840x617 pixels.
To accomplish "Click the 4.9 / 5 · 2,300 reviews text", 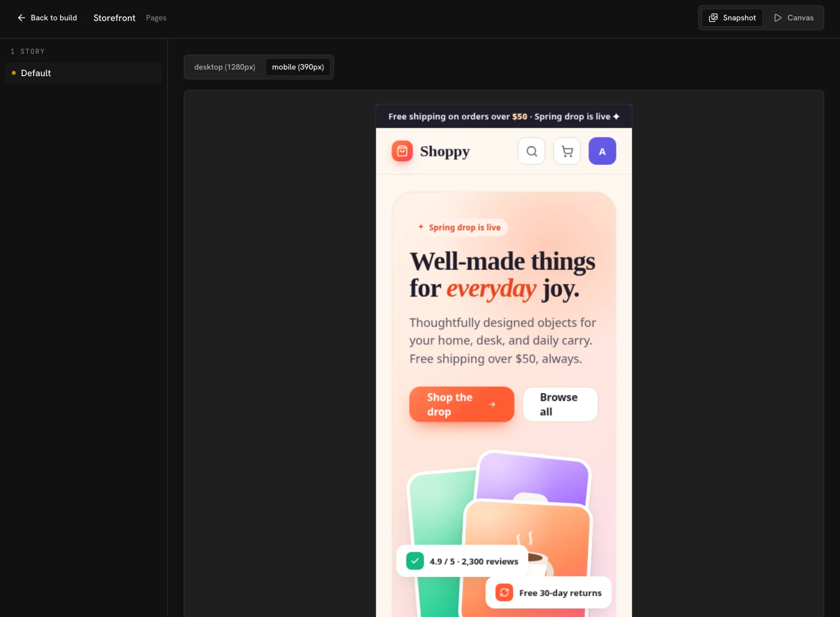I will coord(474,561).
